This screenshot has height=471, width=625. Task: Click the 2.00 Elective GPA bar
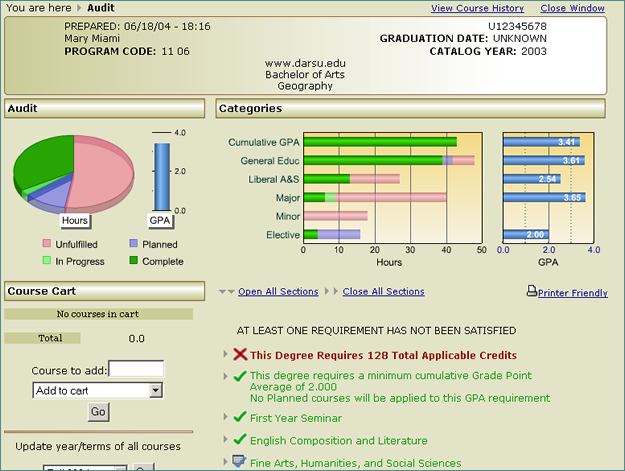[x=526, y=234]
